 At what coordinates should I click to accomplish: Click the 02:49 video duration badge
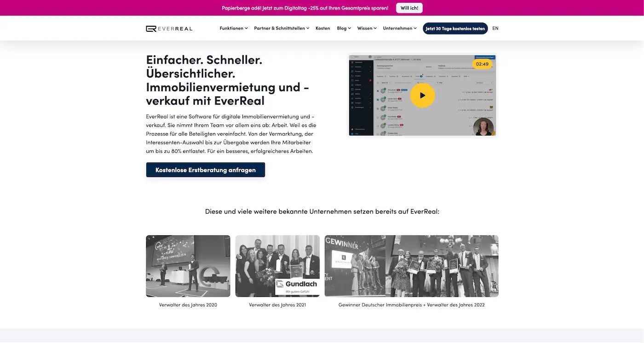(482, 64)
